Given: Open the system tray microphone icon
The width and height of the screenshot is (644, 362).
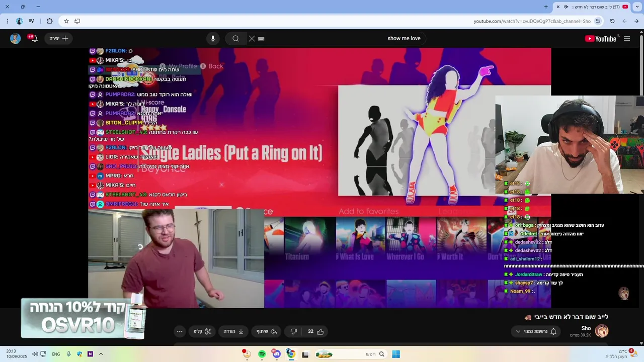Looking at the screenshot, I should coord(68,354).
